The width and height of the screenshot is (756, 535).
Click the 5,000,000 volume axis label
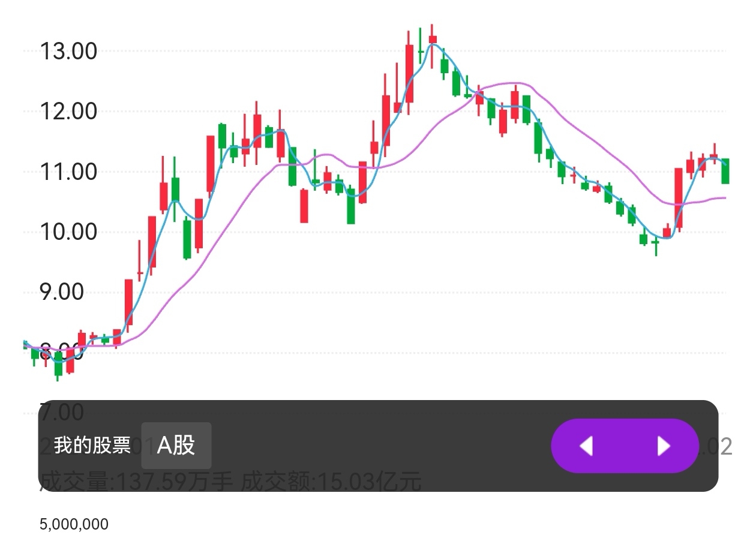point(74,525)
